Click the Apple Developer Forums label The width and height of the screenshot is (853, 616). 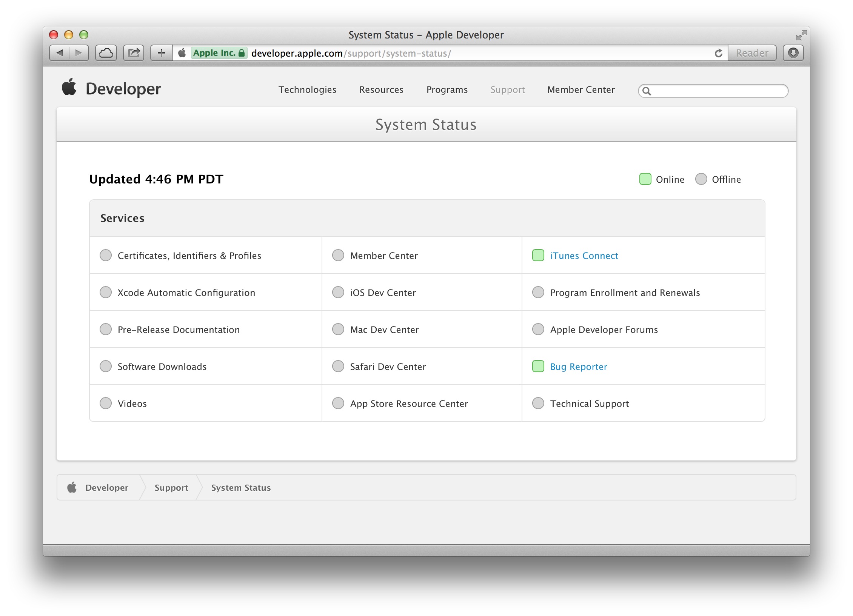click(604, 330)
